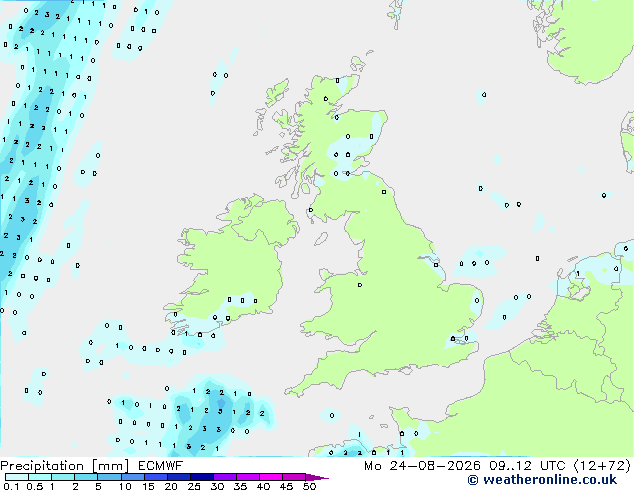Pick the 30–35 mm purple legend swatch
634x490 pixels.
225,477
